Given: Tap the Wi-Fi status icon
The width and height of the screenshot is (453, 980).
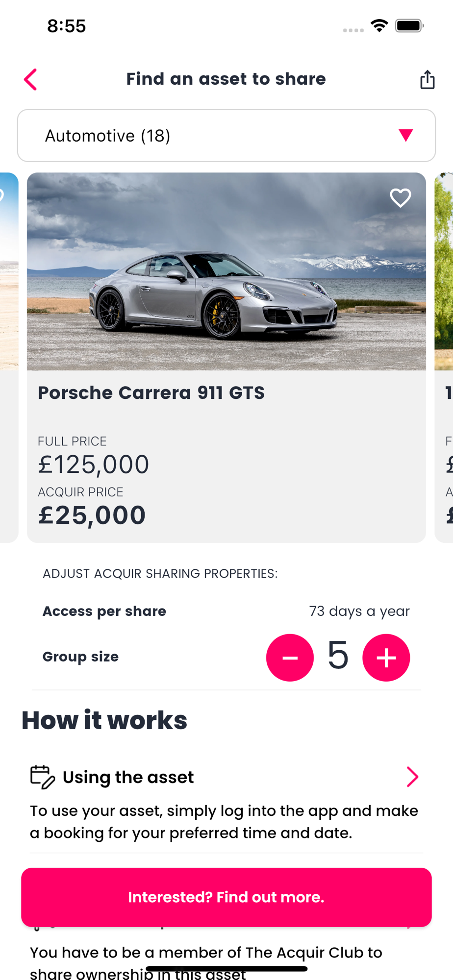Looking at the screenshot, I should tap(379, 25).
